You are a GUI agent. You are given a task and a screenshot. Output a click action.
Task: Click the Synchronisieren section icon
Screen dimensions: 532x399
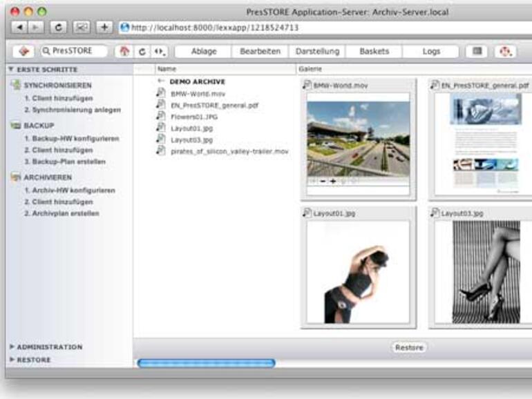[16, 85]
